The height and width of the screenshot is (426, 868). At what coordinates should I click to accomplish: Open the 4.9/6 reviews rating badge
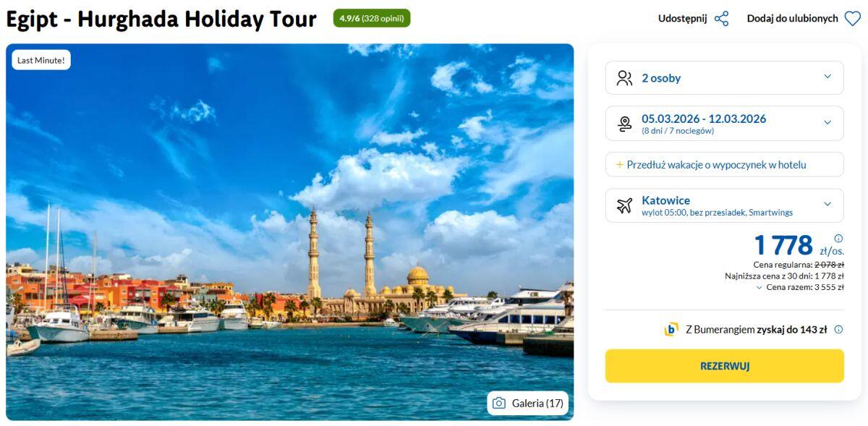coord(372,18)
